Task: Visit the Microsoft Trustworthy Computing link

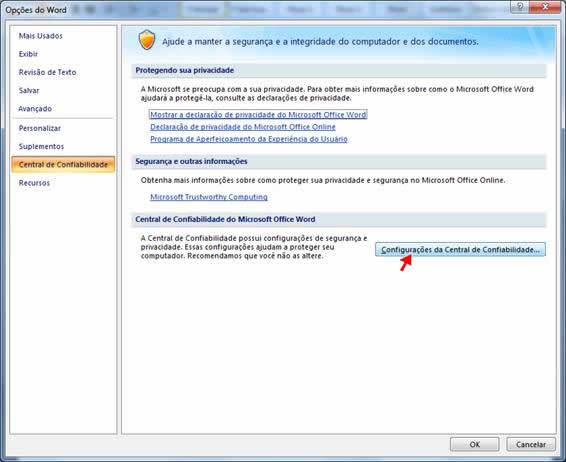Action: click(x=209, y=197)
